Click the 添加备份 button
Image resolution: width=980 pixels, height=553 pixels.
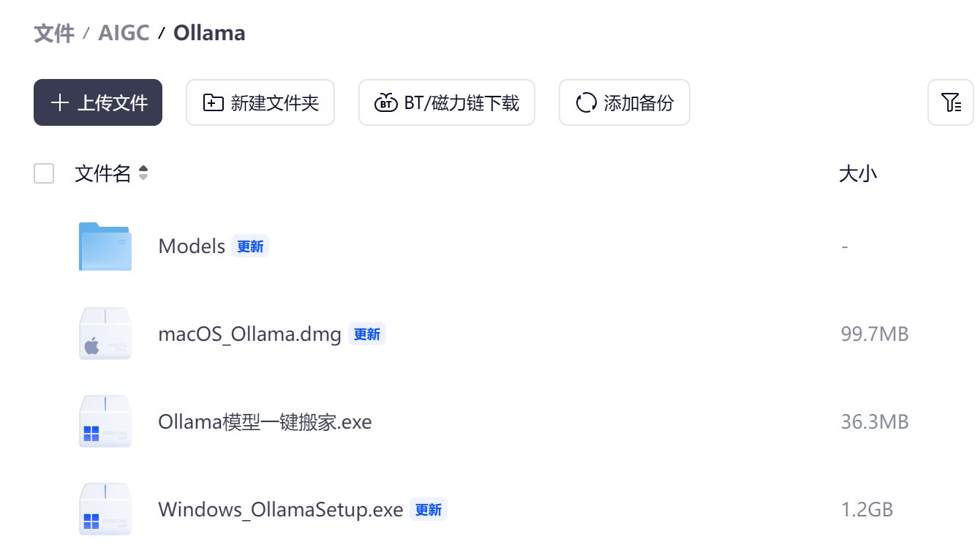coord(625,102)
